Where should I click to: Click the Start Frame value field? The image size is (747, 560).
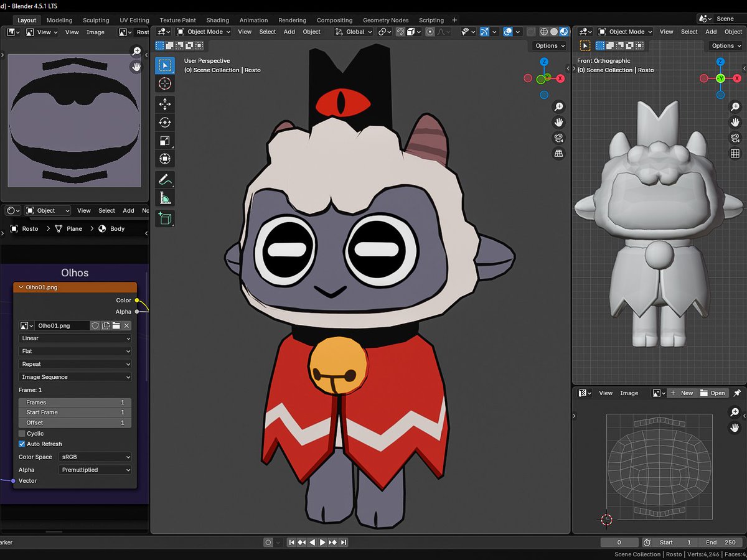point(75,413)
